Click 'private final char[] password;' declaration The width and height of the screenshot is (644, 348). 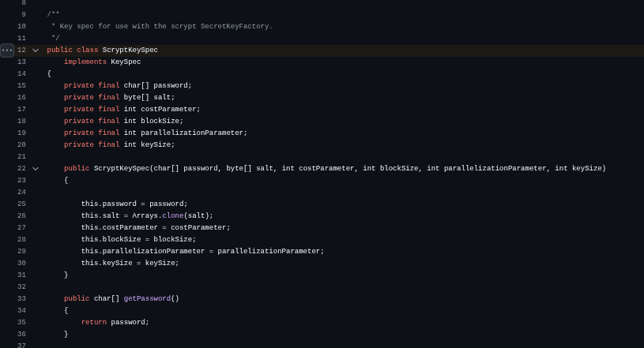(x=128, y=85)
